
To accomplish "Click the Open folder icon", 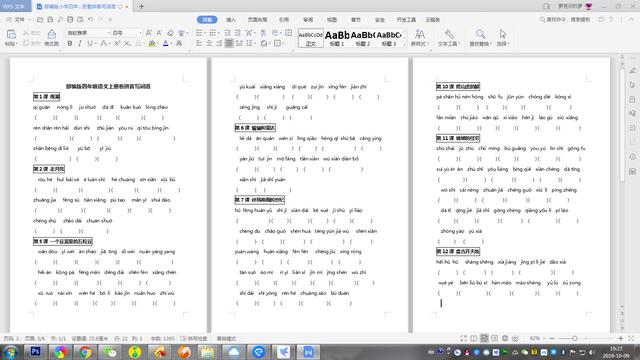I will (40, 19).
